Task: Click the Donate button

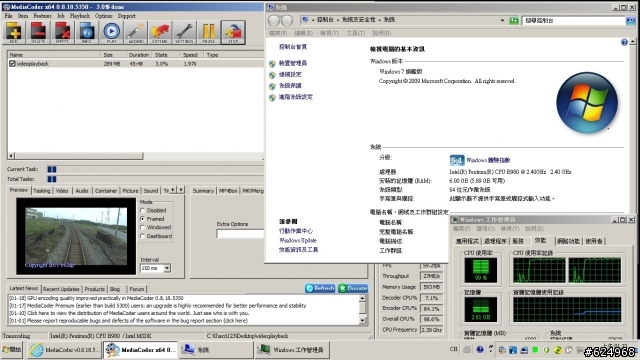Action: click(x=353, y=288)
